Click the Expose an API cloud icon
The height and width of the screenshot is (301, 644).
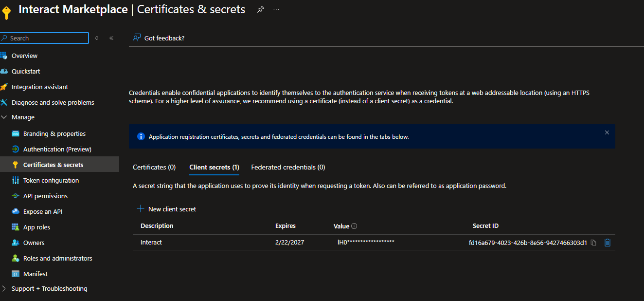tap(15, 211)
